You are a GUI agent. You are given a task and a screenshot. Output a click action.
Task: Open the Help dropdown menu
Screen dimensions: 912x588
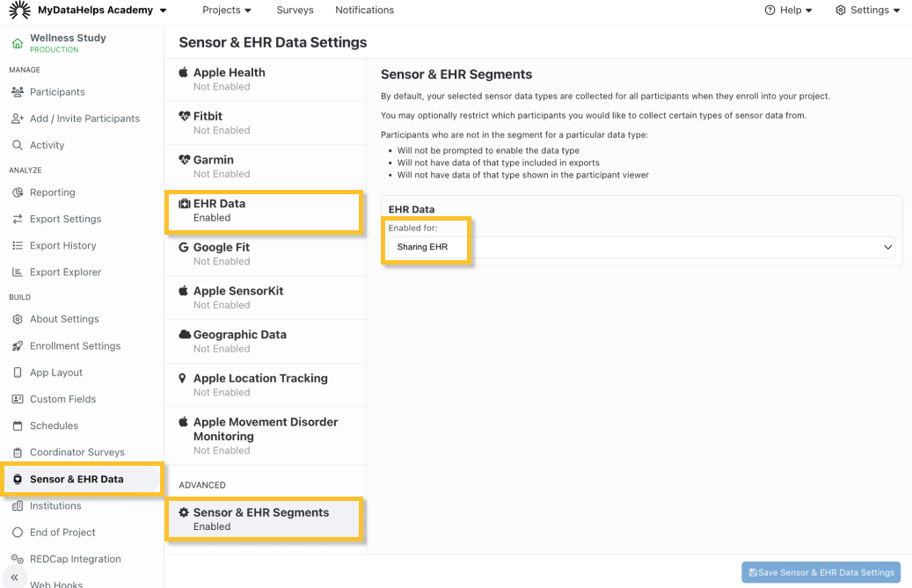(x=789, y=11)
